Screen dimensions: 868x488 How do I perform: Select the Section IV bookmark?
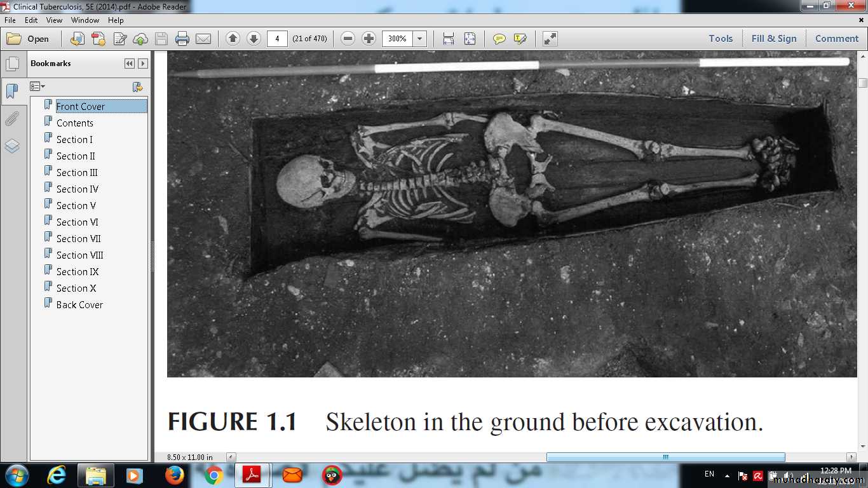coord(77,189)
